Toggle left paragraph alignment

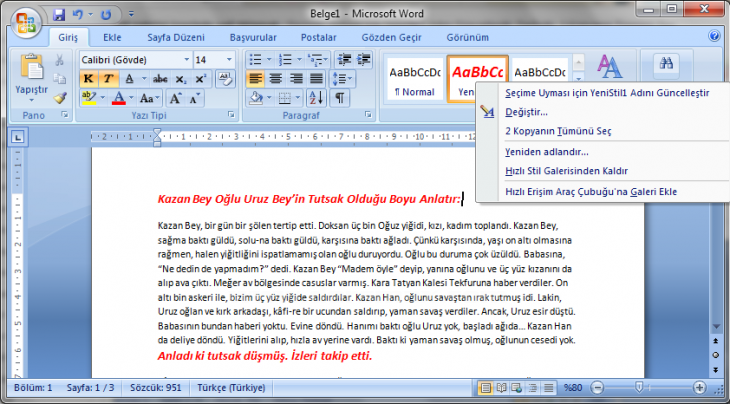(x=255, y=79)
